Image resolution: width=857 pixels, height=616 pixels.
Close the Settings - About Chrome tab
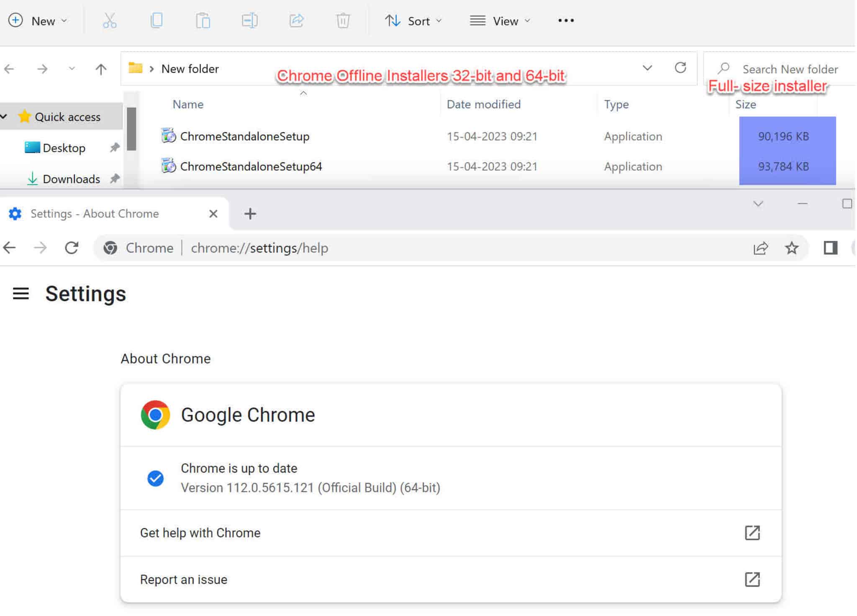(x=213, y=214)
